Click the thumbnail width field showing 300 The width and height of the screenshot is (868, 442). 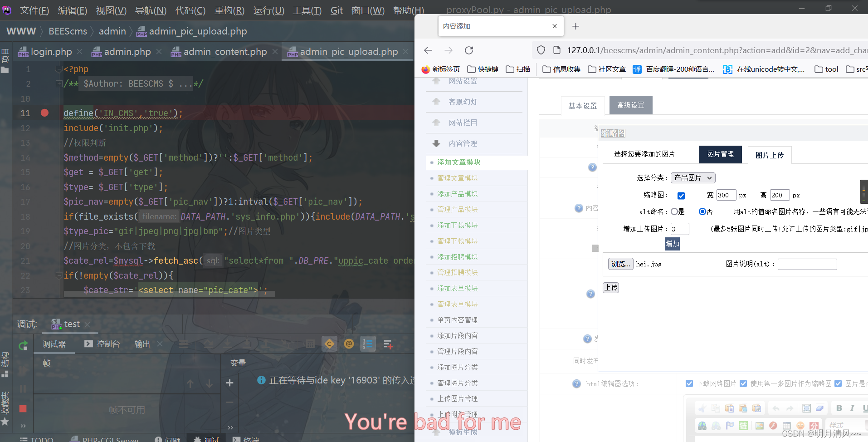(726, 195)
